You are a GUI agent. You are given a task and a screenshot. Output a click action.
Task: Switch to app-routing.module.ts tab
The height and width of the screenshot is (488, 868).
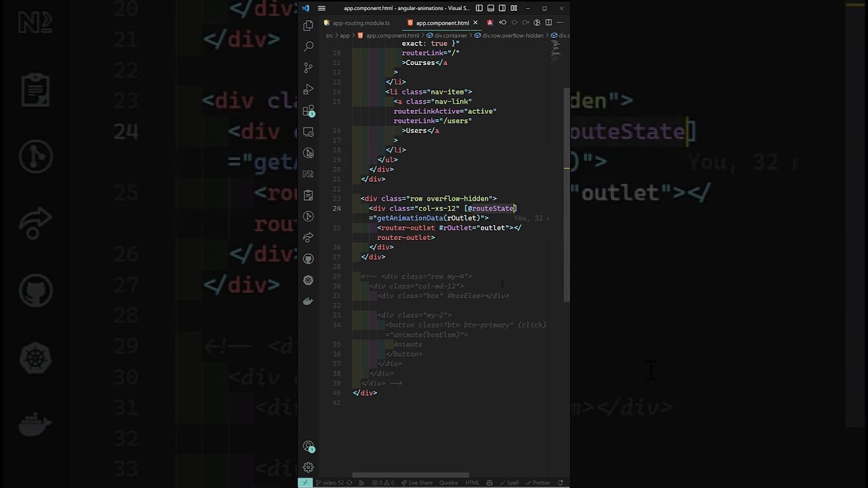point(357,23)
